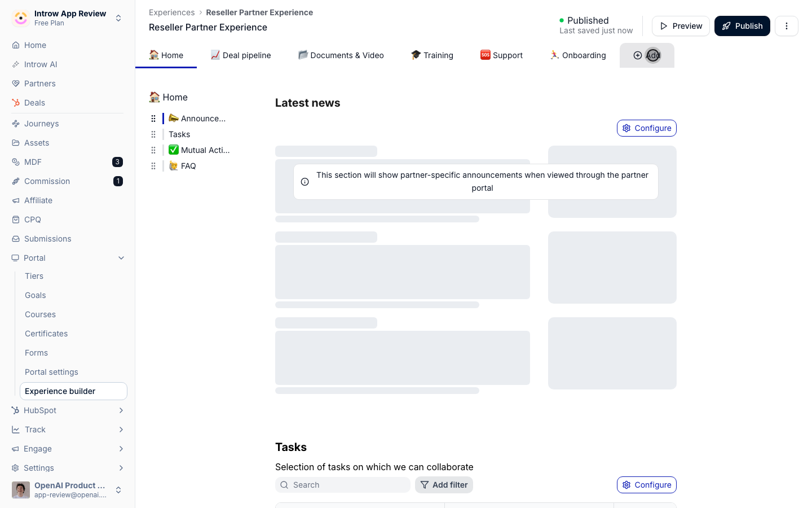Expand the Engage menu

[68, 449]
